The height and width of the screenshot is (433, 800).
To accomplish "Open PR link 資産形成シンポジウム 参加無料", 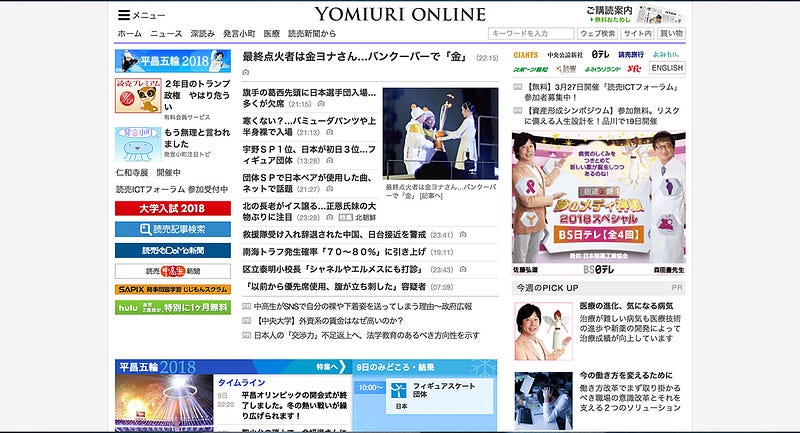I will [x=602, y=116].
